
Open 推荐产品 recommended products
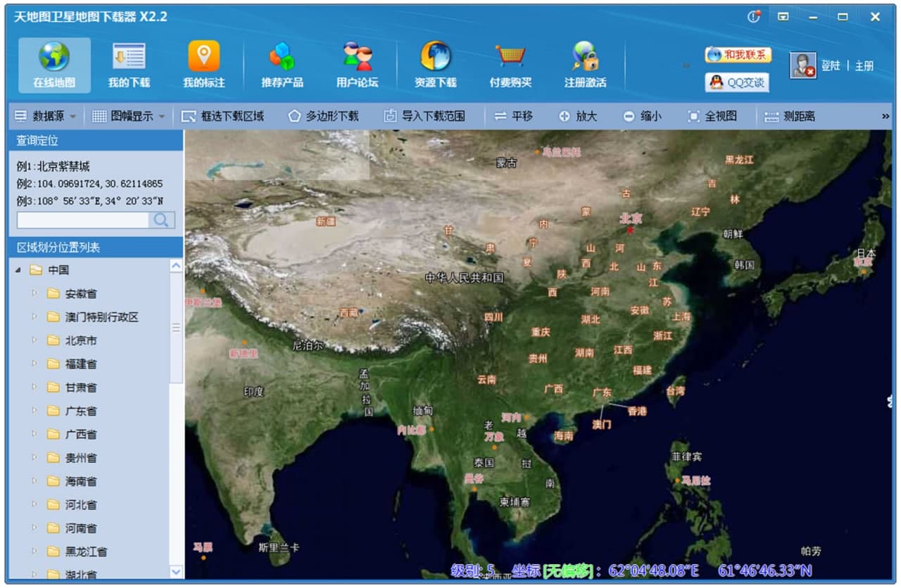pos(282,65)
